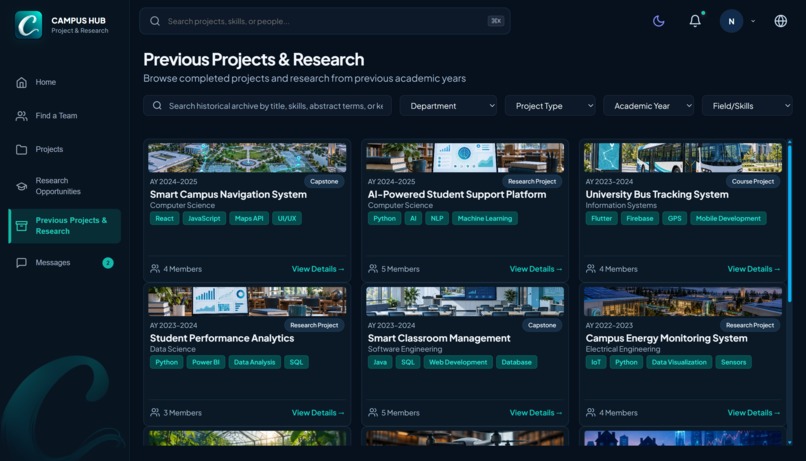806x461 pixels.
Task: Click the Web Development skill tag
Action: pyautogui.click(x=458, y=362)
